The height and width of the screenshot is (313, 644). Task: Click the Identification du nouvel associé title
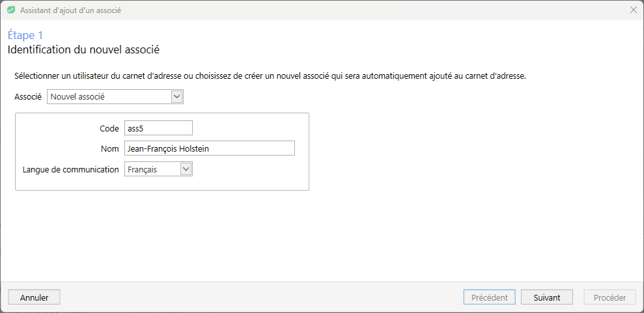tap(83, 50)
